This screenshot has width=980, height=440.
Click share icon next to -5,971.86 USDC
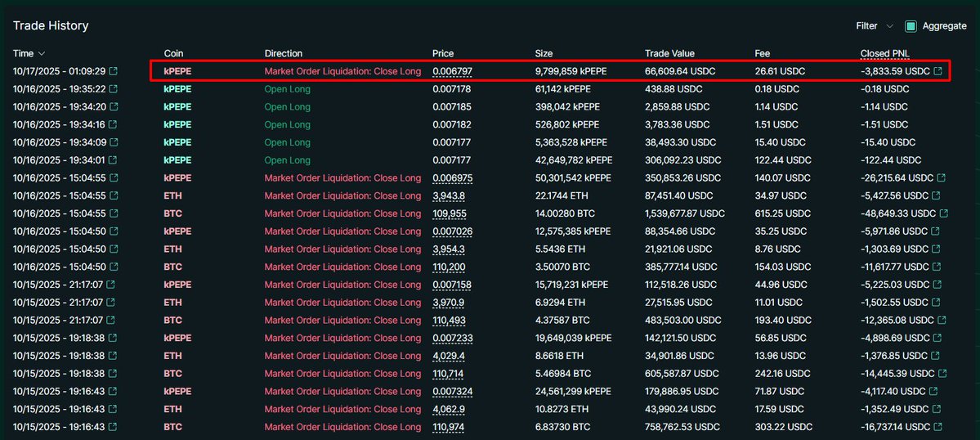click(x=936, y=231)
